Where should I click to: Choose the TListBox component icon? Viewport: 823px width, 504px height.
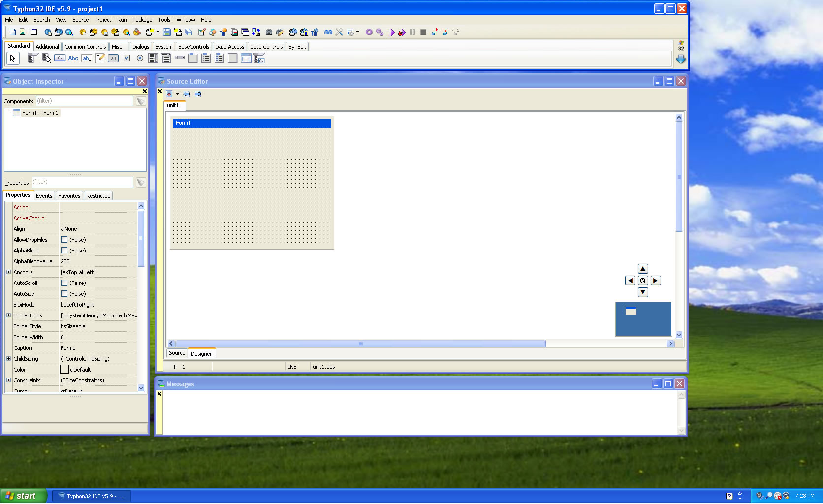click(x=153, y=58)
